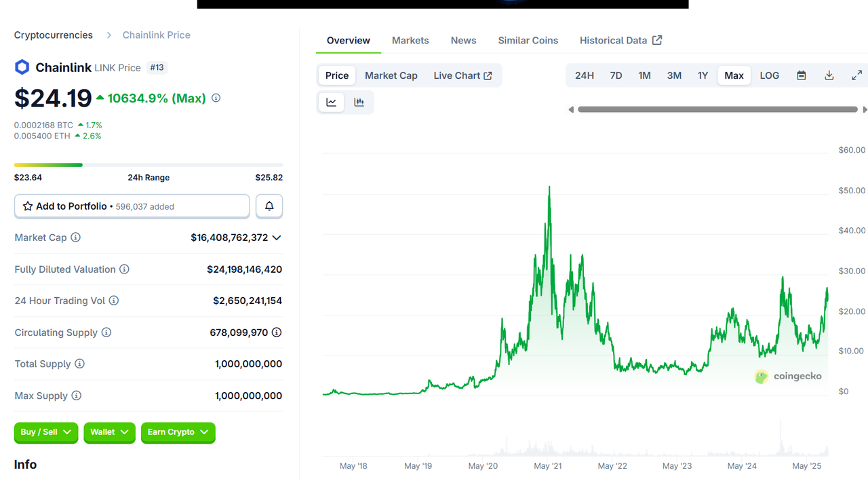868x479 pixels.
Task: Open Max Supply info icon
Action: 76,396
